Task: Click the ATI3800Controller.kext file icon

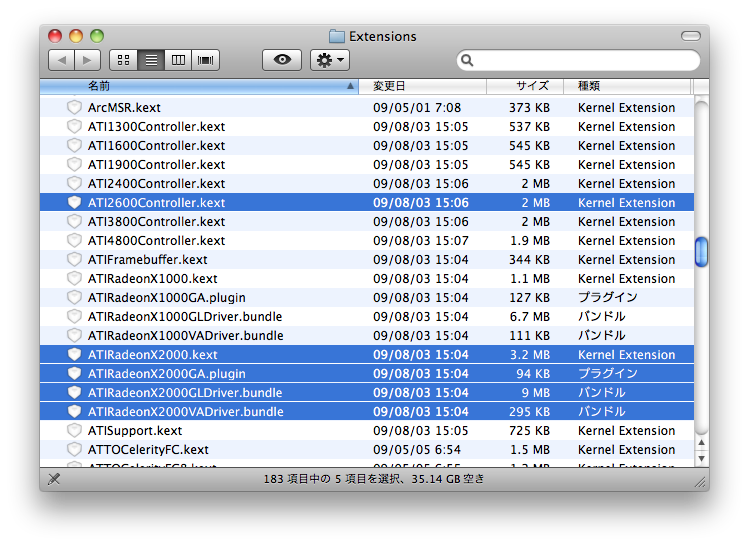Action: click(x=74, y=221)
